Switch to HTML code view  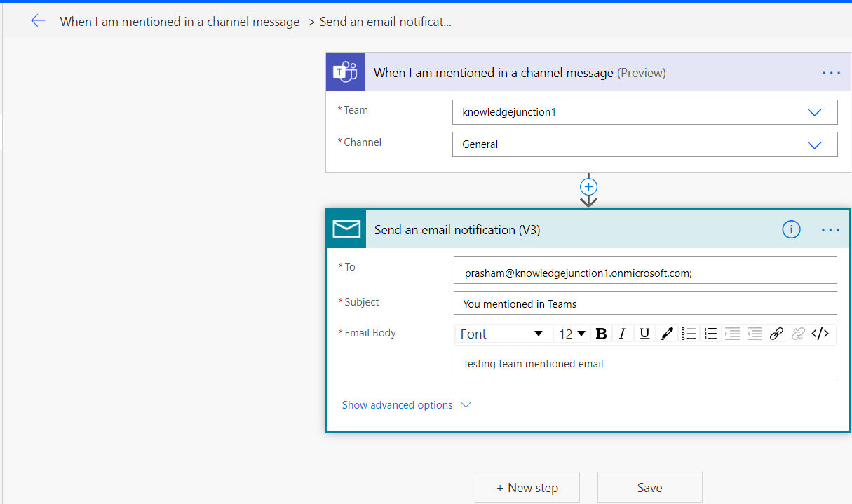click(x=820, y=334)
